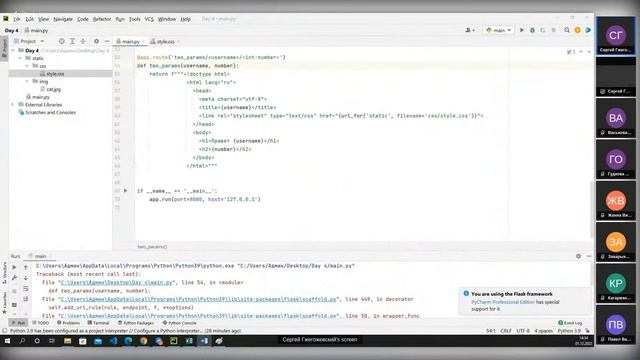Screen dimensions: 640x360
Task: Open the user account icon in toolbar
Action: pyautogui.click(x=470, y=30)
